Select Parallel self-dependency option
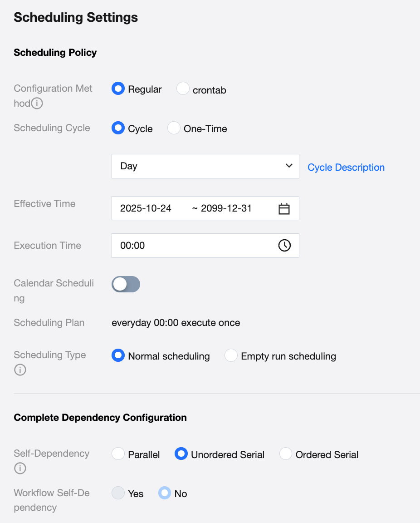Image resolution: width=420 pixels, height=523 pixels. (118, 454)
